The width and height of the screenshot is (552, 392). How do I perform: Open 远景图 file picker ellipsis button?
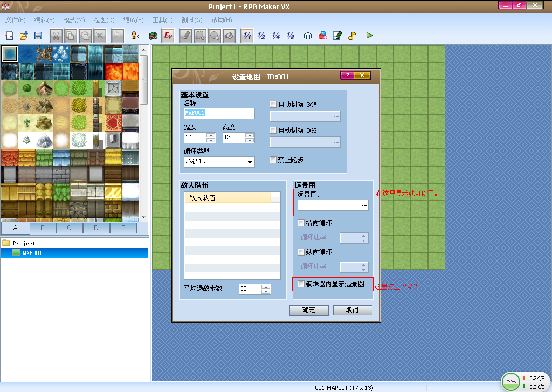pyautogui.click(x=364, y=205)
